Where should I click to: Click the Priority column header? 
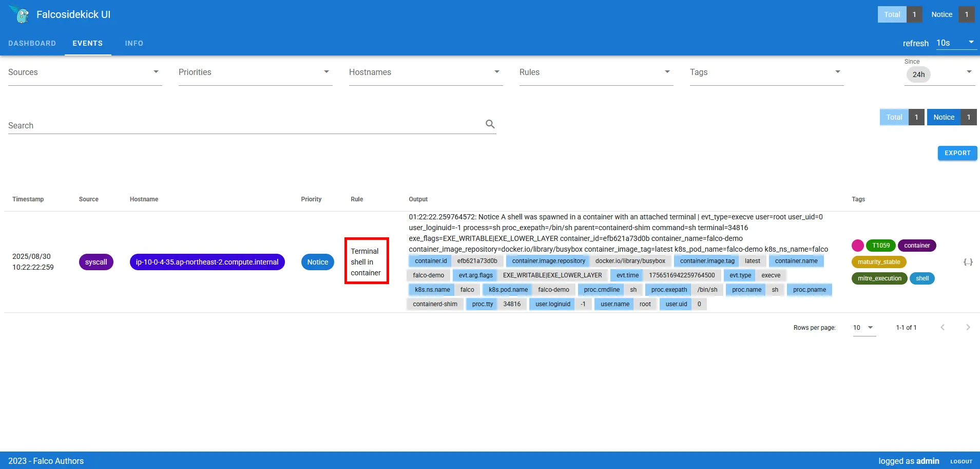312,199
